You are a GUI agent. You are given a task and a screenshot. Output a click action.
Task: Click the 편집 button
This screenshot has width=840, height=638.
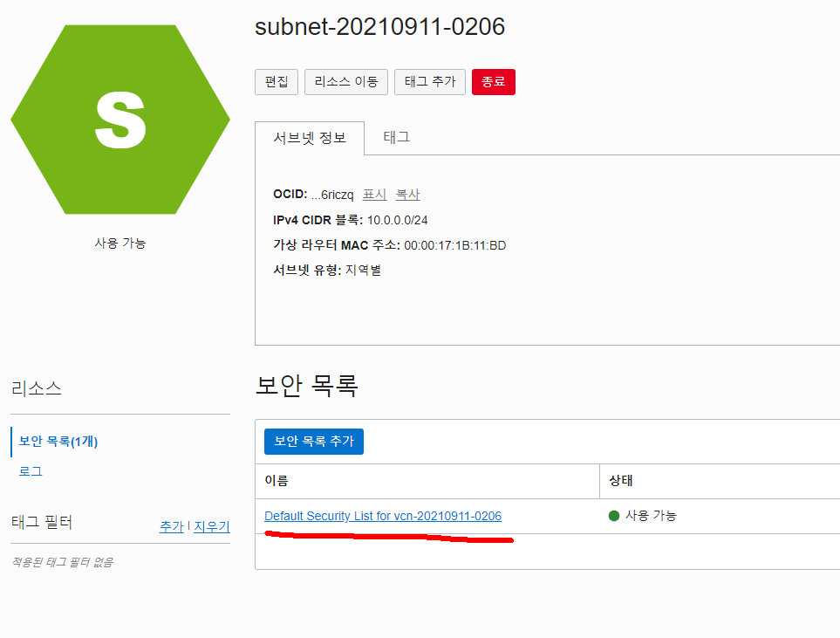pyautogui.click(x=277, y=82)
